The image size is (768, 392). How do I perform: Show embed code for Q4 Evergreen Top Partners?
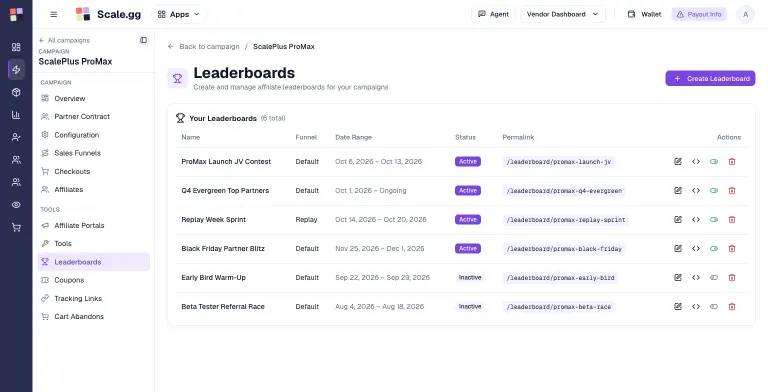(696, 191)
